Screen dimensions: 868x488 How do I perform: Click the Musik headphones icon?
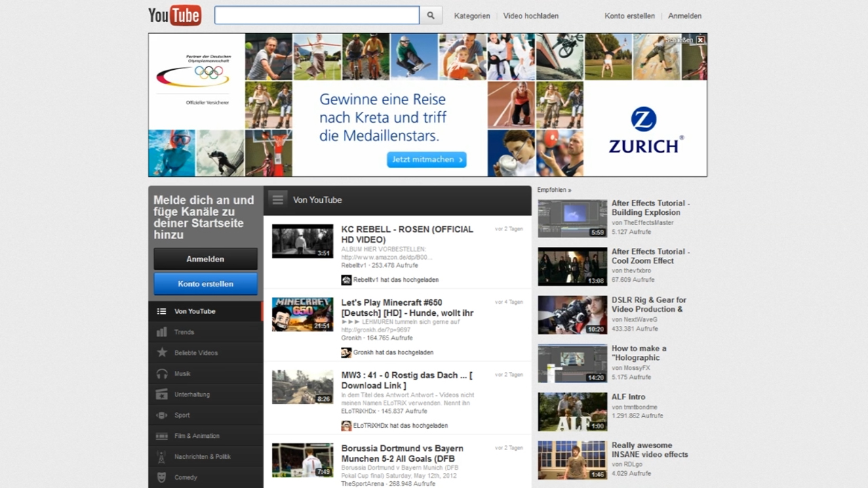pos(161,373)
